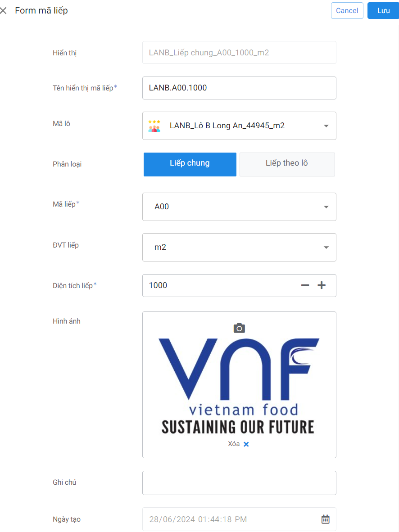Decrease Diện tích liếp with minus icon
This screenshot has width=399, height=532.
coord(305,285)
